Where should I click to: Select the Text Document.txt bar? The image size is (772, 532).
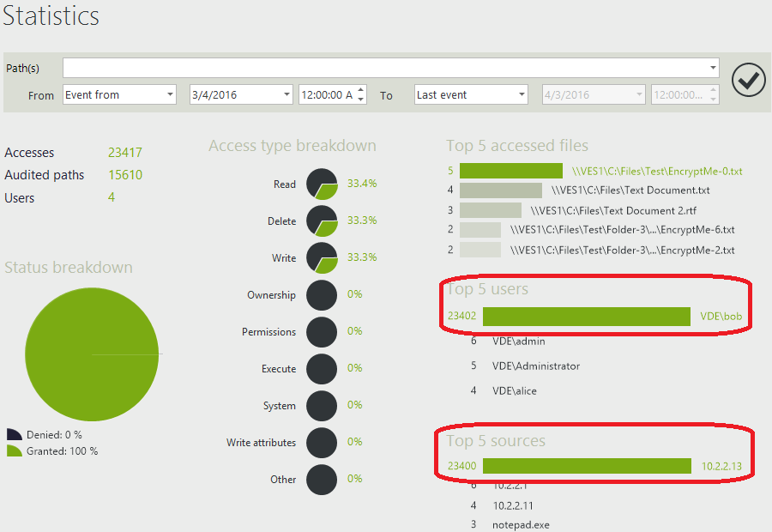tap(501, 190)
